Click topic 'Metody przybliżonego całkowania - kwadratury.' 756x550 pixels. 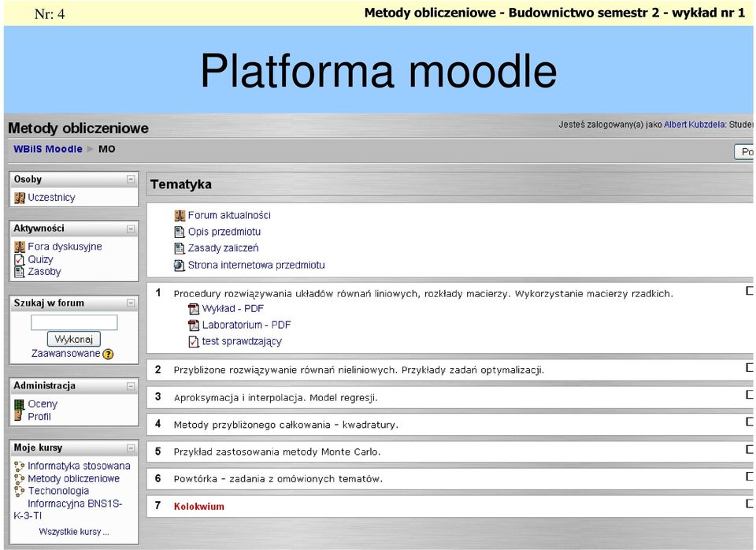pyautogui.click(x=286, y=425)
